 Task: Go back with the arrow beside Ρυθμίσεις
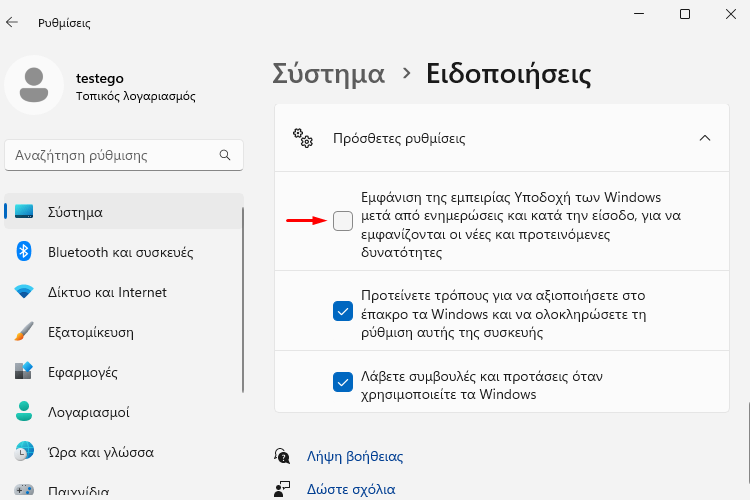pyautogui.click(x=12, y=22)
